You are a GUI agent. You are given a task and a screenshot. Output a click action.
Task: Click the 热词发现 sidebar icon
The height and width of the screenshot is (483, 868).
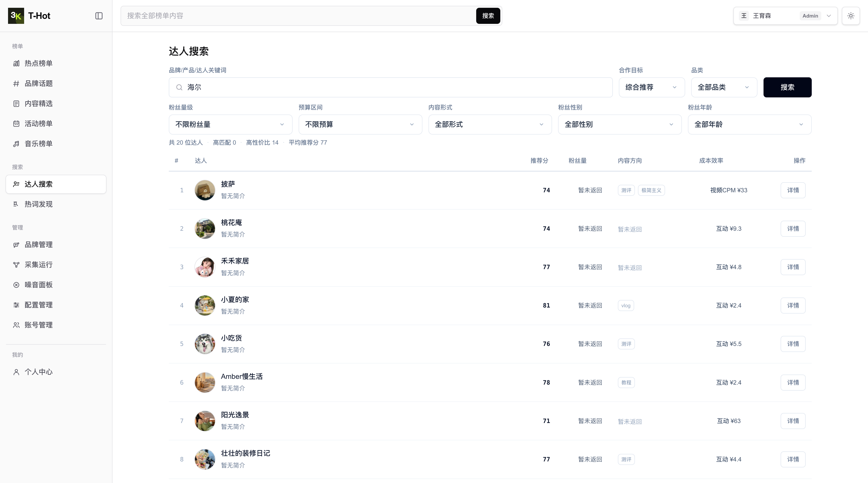(x=16, y=204)
